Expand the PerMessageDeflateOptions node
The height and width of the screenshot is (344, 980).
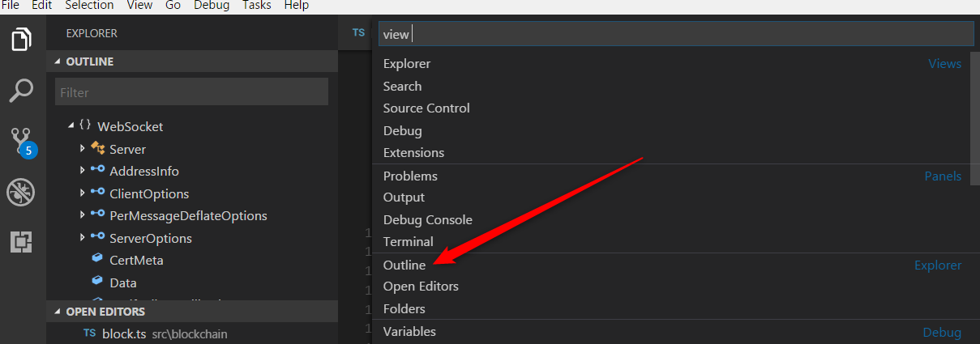pos(83,216)
